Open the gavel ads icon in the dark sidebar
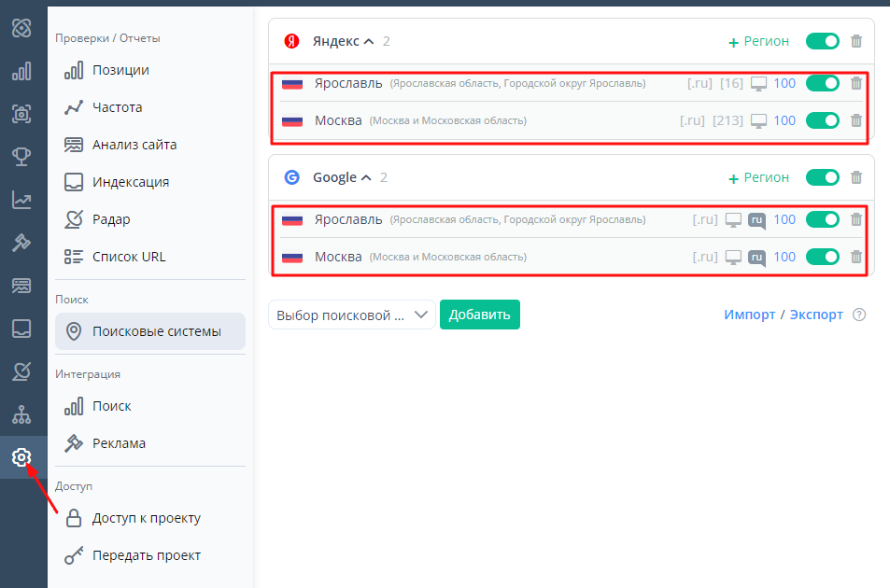 21,243
